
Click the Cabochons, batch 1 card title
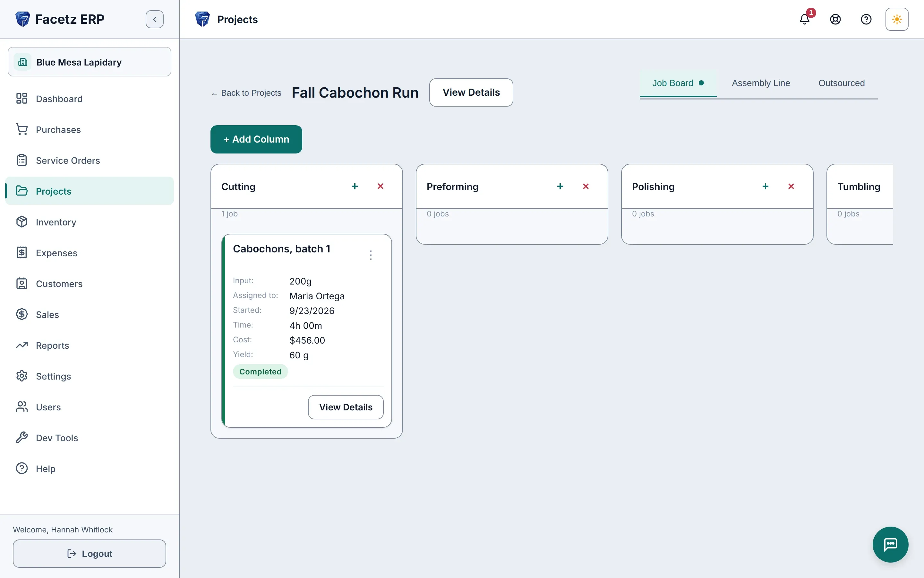[x=282, y=249]
